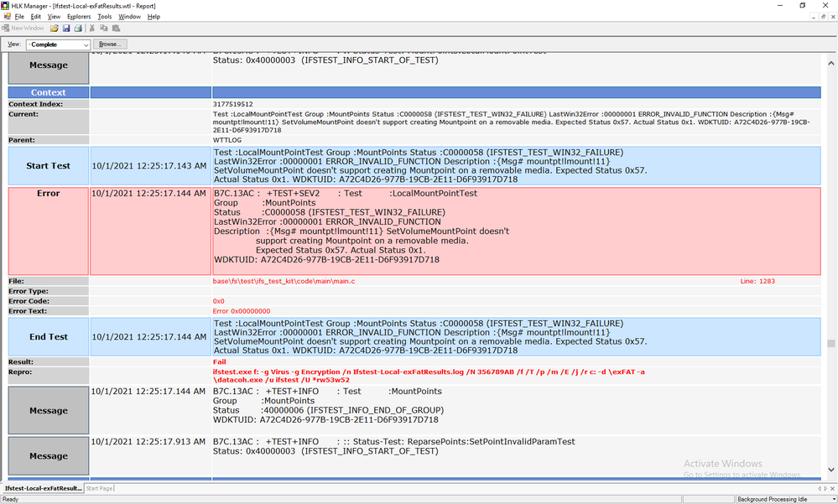Click the report scrollbar down arrow
Image resolution: width=838 pixels, height=504 pixels.
(831, 470)
